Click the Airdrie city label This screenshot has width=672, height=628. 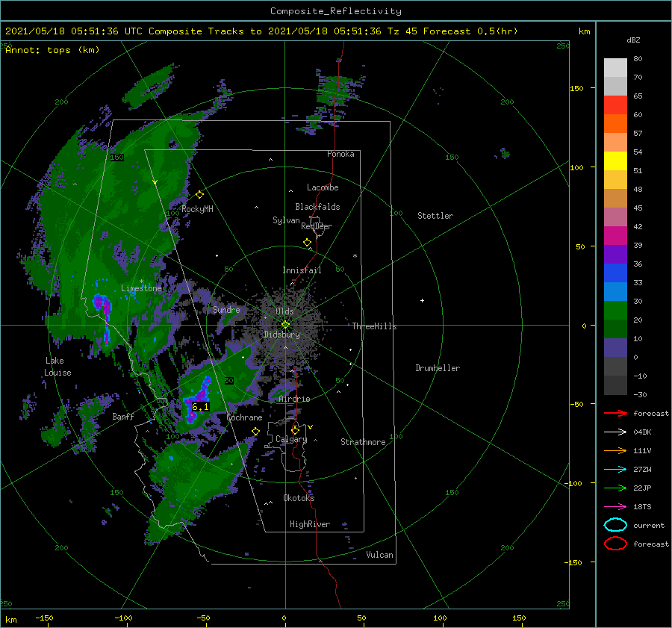(x=294, y=399)
